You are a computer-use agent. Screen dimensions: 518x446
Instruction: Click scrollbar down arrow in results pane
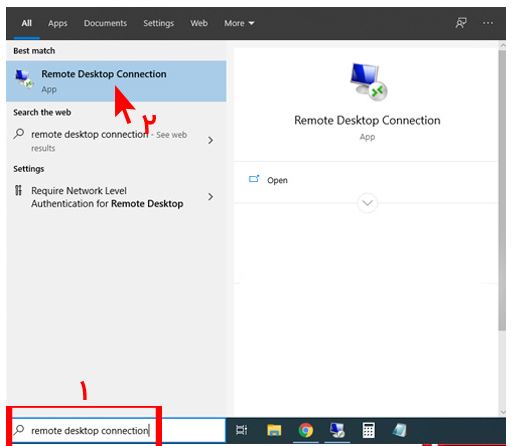502,413
